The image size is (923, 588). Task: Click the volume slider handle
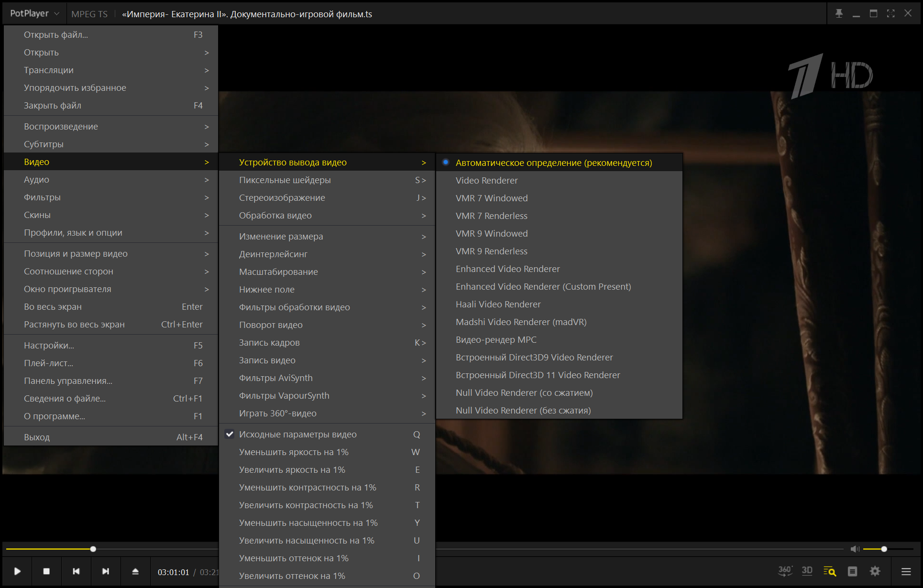pyautogui.click(x=884, y=549)
